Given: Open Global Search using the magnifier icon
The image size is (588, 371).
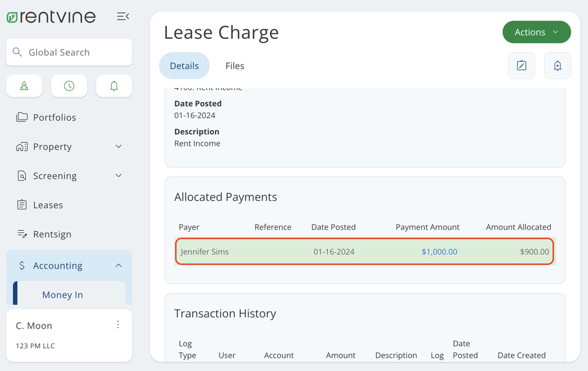Looking at the screenshot, I should pos(18,52).
